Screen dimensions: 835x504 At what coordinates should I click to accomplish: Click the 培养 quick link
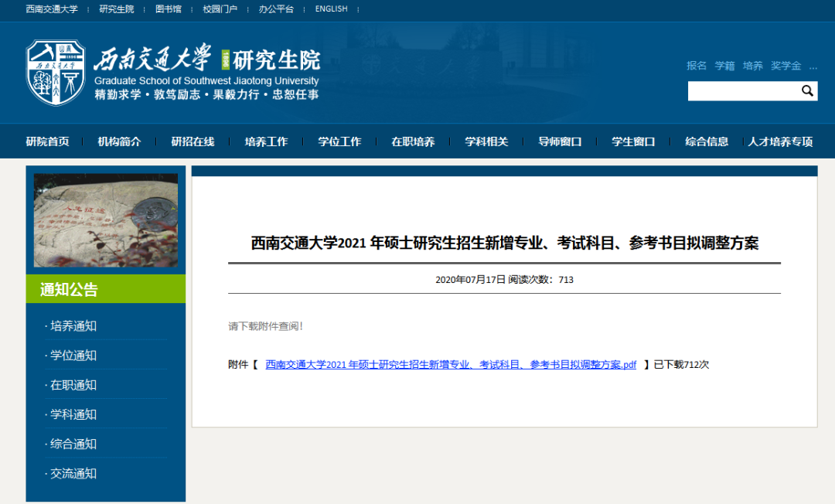[753, 66]
